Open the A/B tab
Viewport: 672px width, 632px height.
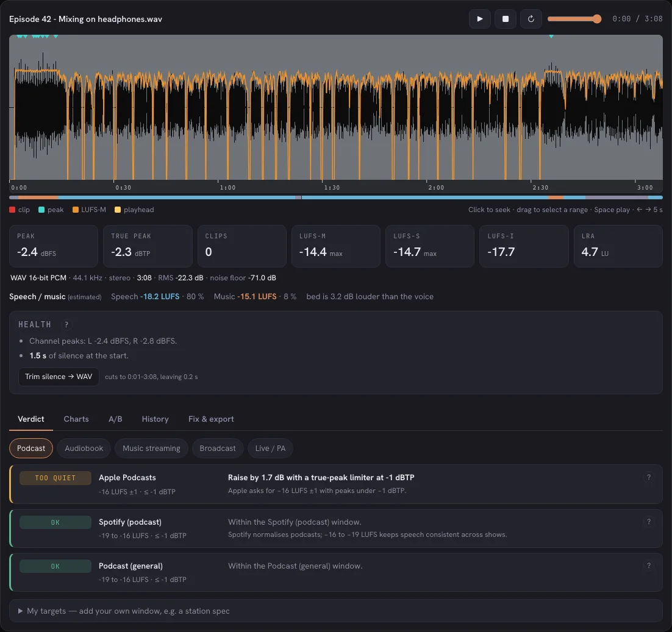coord(115,419)
